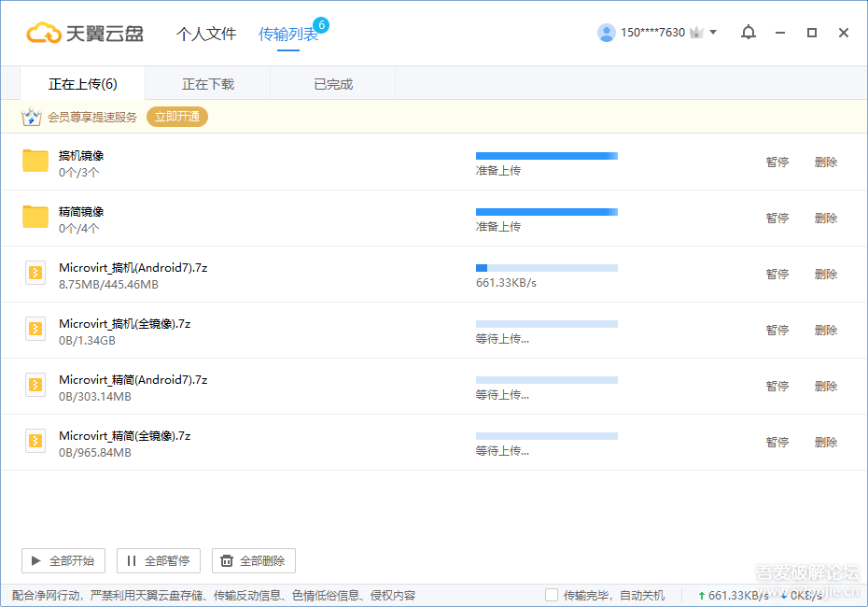Click 全部暂停 button
The width and height of the screenshot is (868, 607).
(159, 561)
